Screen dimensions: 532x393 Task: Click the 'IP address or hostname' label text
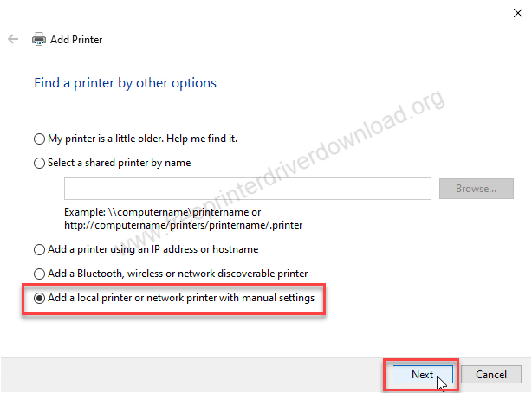205,249
